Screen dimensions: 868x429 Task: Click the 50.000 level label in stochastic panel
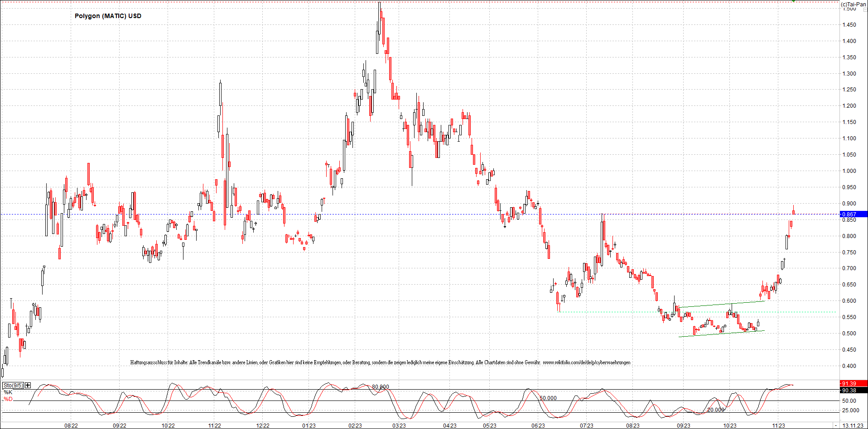[x=548, y=398]
